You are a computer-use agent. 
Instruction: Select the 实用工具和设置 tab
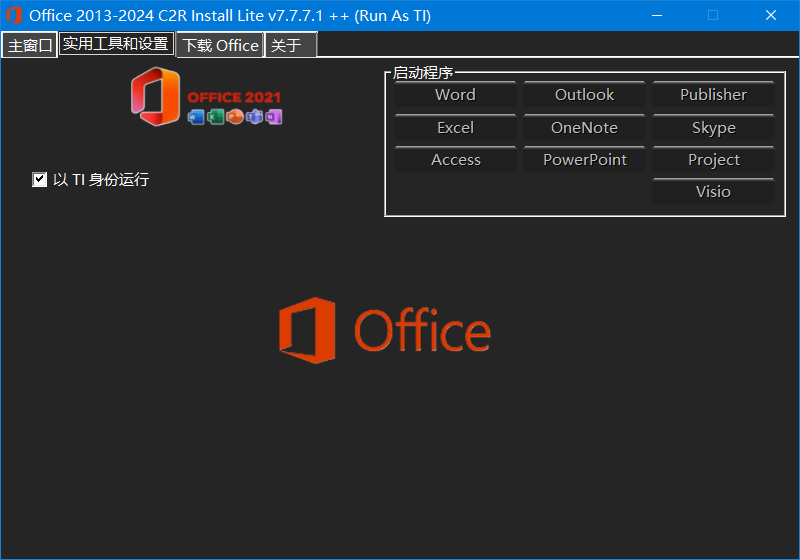[116, 44]
